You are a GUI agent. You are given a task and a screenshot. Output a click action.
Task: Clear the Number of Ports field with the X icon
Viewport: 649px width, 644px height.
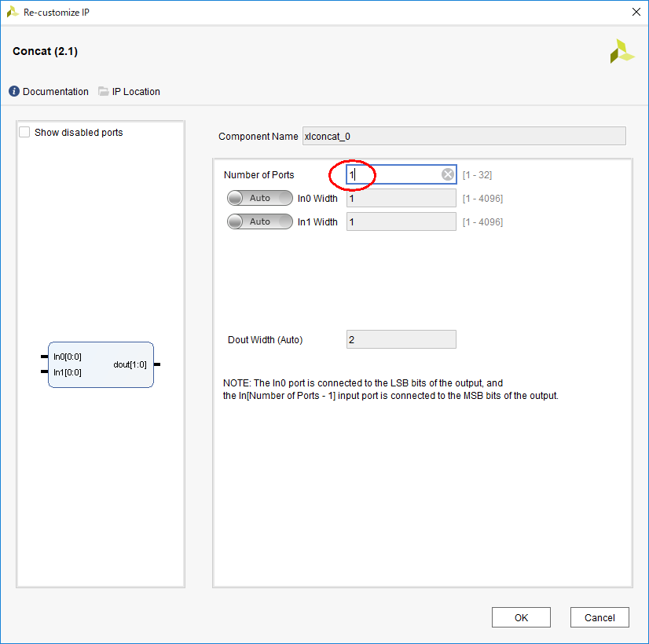[x=447, y=174]
